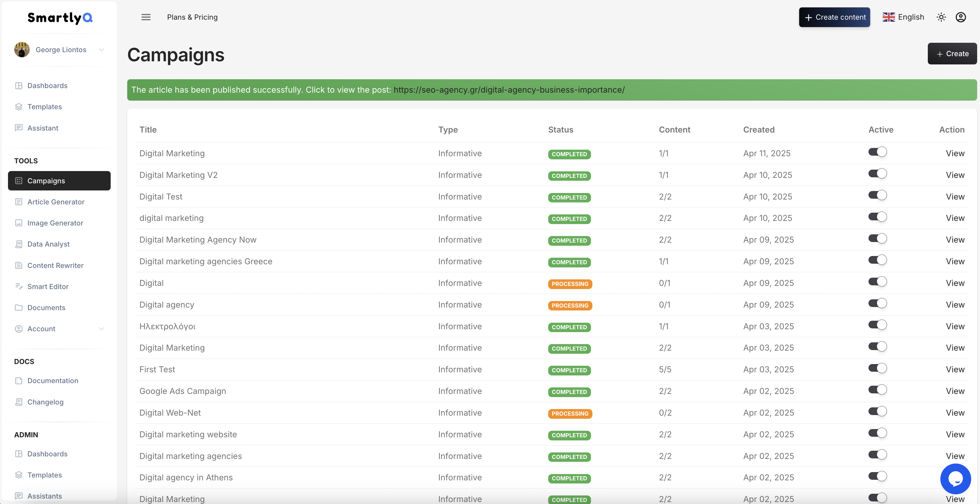The image size is (980, 504).
Task: Open the English language selector
Action: pos(903,17)
